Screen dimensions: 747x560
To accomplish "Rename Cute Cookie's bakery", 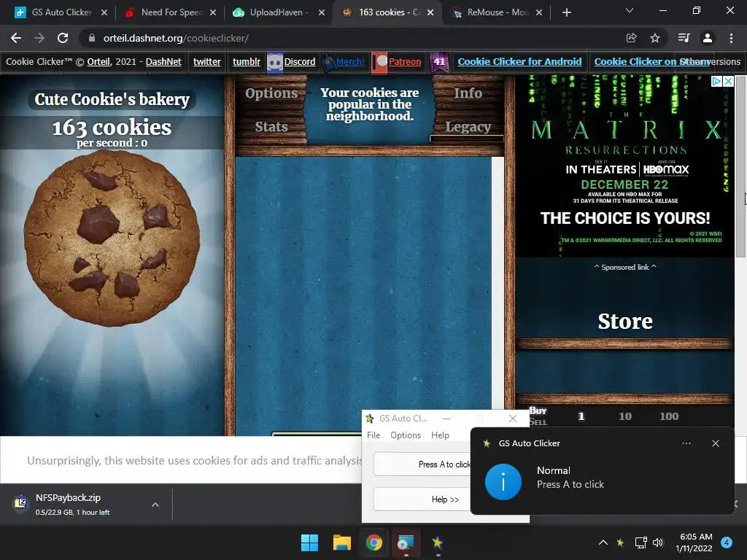I will coord(112,99).
